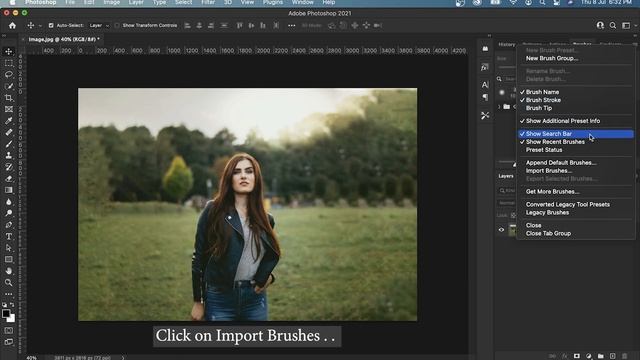Click the user account icon in options bar
Screen dimensions: 640x360
pos(600,25)
